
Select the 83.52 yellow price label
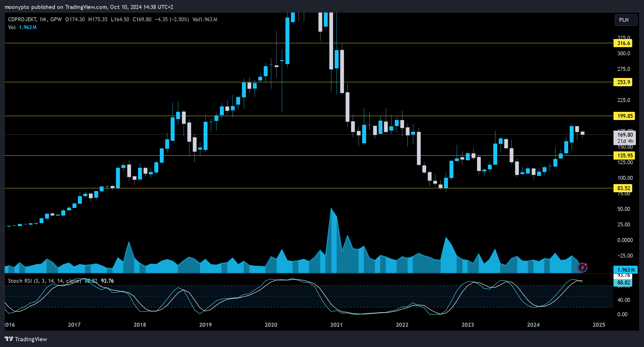coord(623,188)
